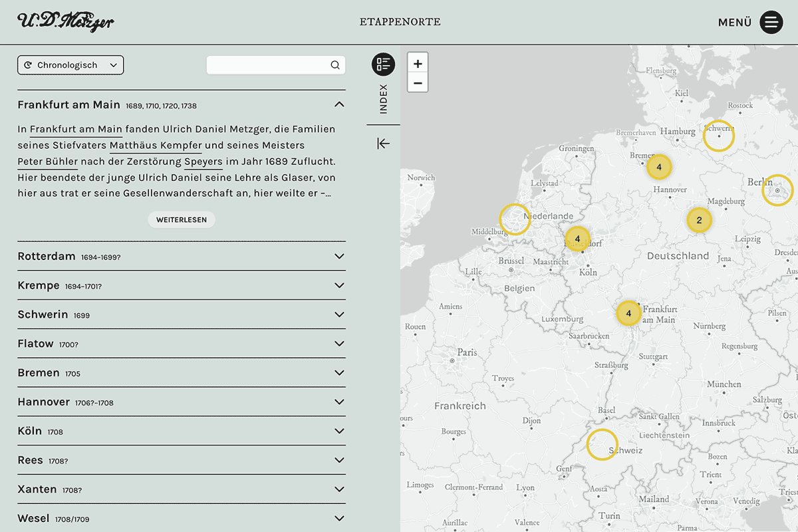Expand the Rotterdam entry chevron
Viewport: 798px width, 532px height.
[339, 257]
